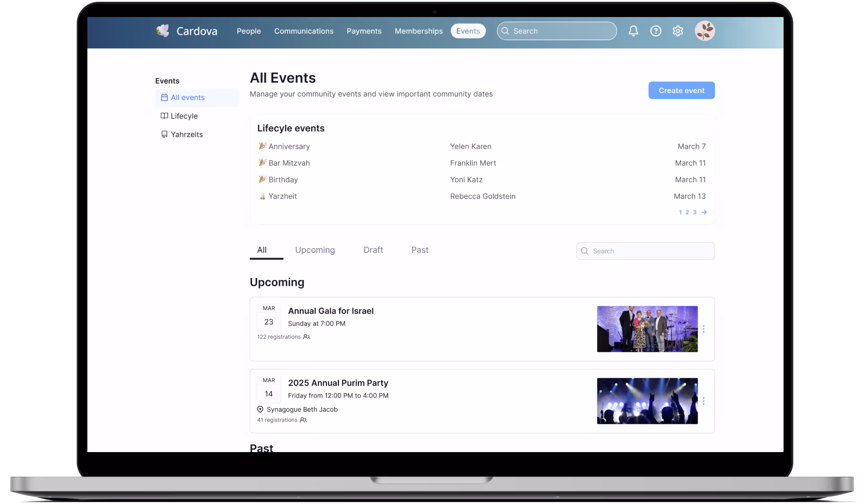862x504 pixels.
Task: Open the Communications menu
Action: coord(304,31)
